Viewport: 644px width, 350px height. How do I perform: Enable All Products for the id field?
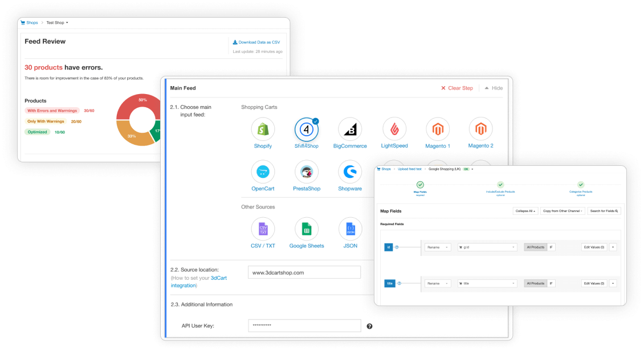coord(535,247)
